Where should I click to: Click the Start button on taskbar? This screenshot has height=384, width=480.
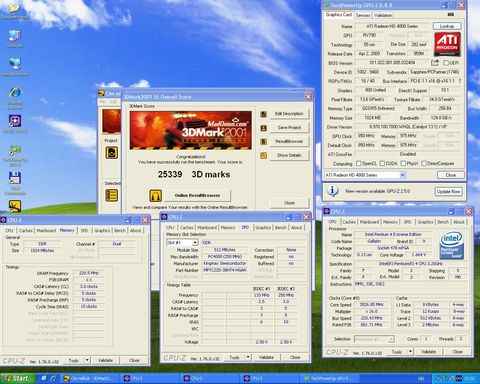coord(18,378)
